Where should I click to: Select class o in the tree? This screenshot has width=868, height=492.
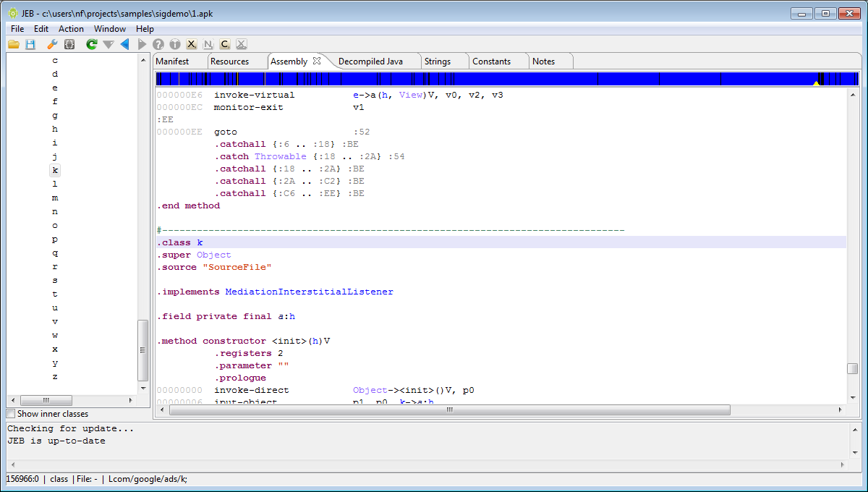coord(55,226)
